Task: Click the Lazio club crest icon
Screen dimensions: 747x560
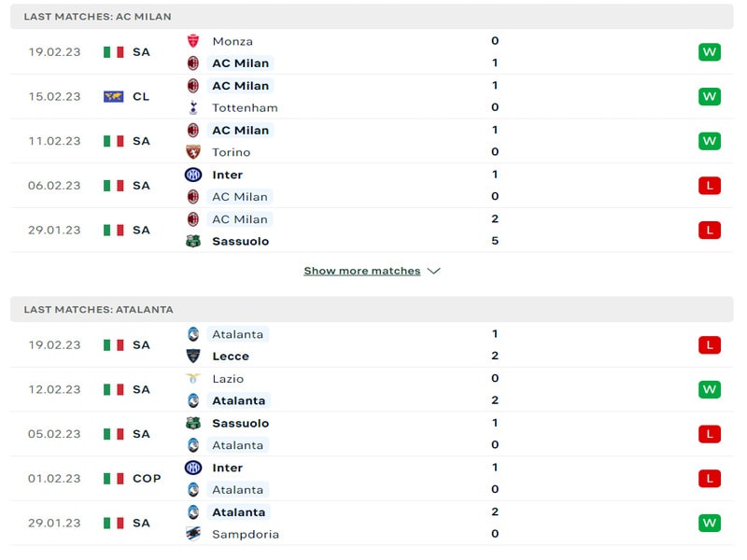Action: (x=193, y=379)
